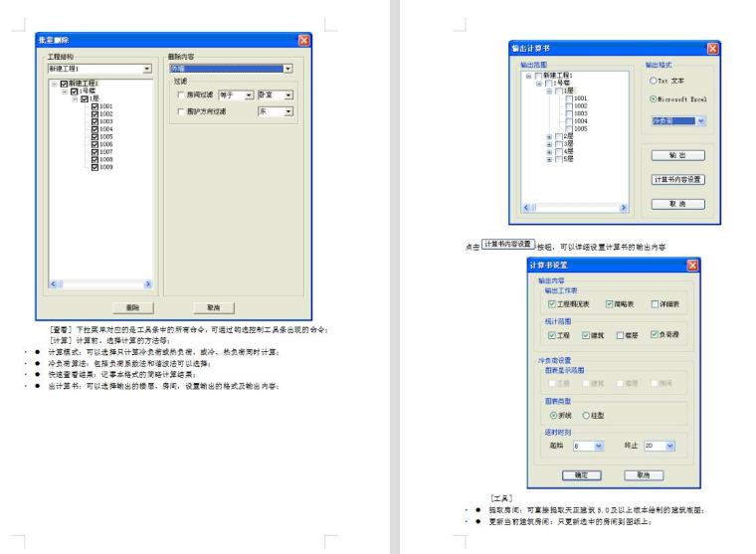
Task: Check the 详细表 checkbox
Action: coord(654,304)
